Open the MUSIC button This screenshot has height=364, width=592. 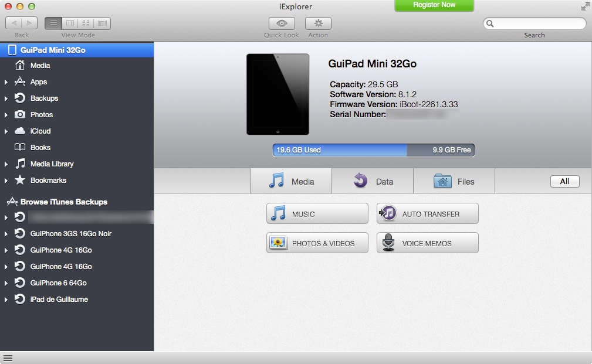click(317, 213)
